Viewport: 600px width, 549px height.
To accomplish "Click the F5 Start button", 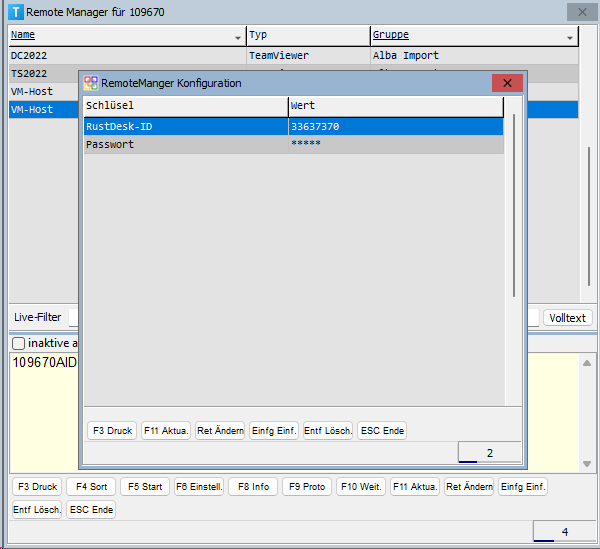I will pos(145,487).
